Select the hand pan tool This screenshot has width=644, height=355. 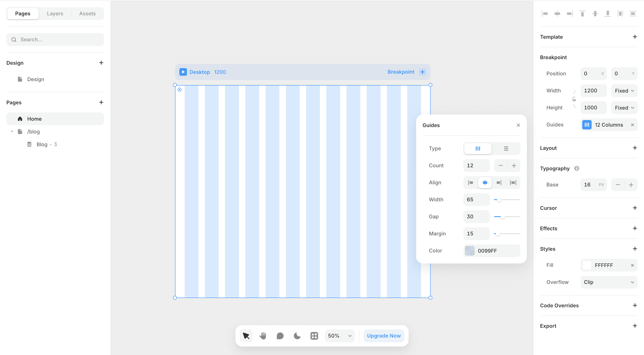click(x=263, y=336)
